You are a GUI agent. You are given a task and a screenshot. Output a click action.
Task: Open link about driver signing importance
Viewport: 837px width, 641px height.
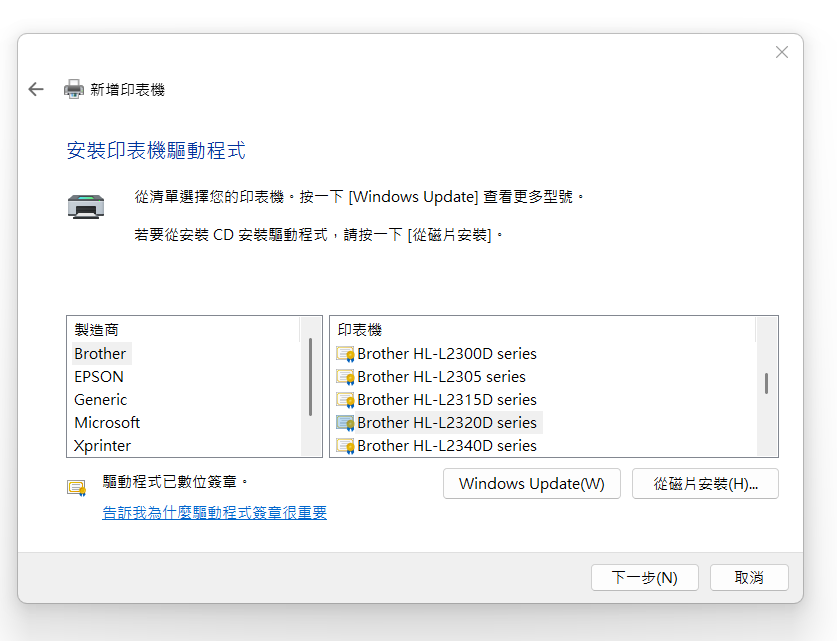coord(214,513)
